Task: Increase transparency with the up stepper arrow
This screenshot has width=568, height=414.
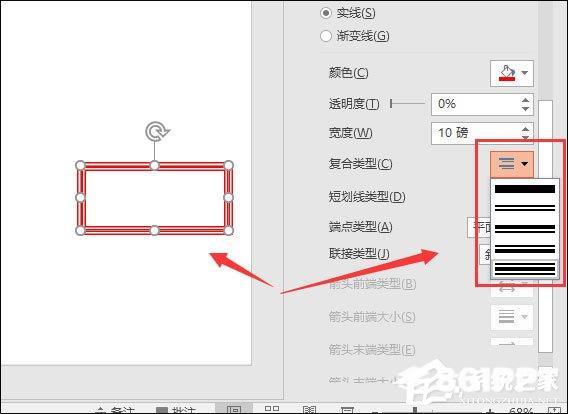Action: click(x=526, y=100)
